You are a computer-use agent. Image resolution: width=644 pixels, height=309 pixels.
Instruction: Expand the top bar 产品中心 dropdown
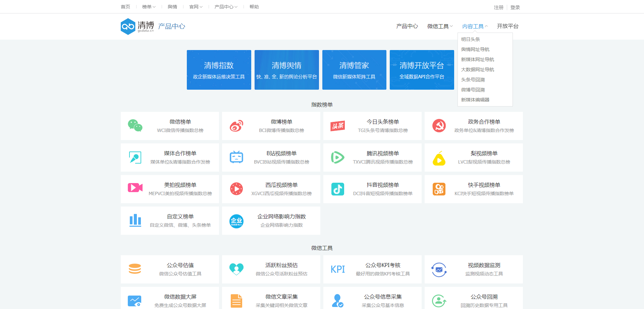click(226, 7)
